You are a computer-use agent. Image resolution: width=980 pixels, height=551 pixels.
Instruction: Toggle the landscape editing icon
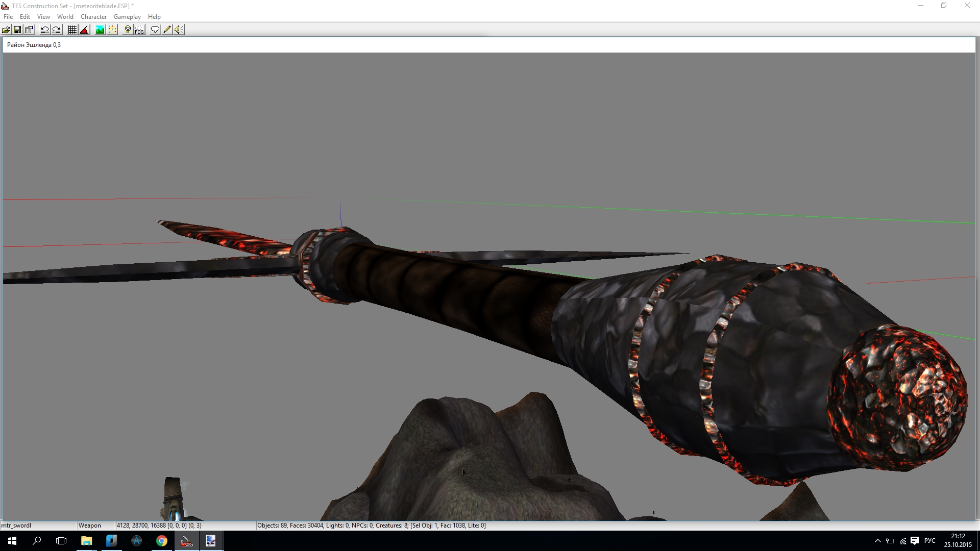point(100,30)
